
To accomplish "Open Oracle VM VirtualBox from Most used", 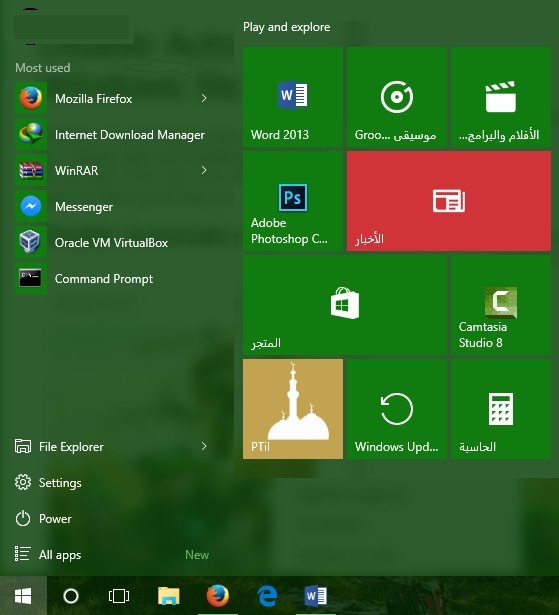I will tap(112, 242).
